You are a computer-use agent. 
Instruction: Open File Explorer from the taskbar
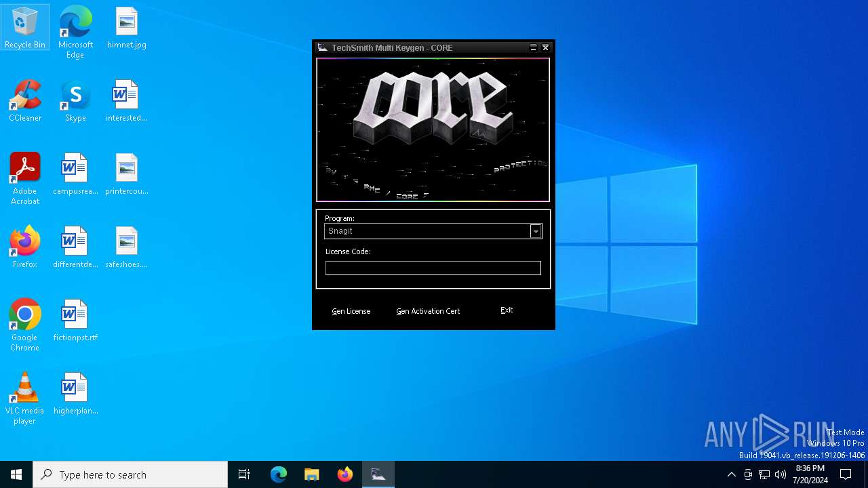coord(312,474)
